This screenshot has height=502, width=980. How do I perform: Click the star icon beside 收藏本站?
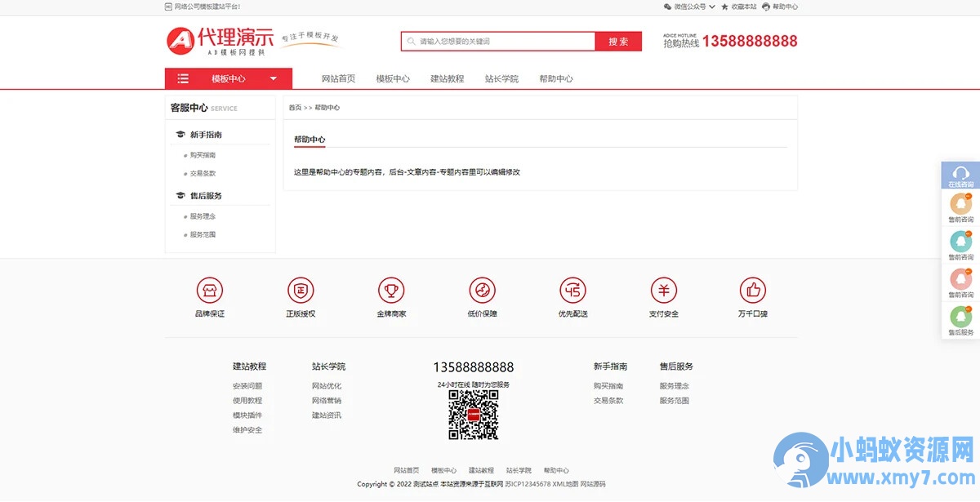(724, 7)
